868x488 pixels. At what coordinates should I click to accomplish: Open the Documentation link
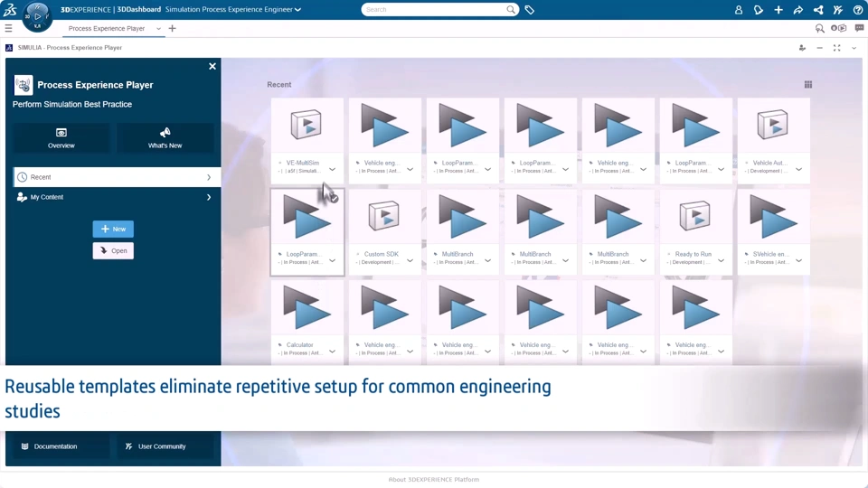pos(61,446)
